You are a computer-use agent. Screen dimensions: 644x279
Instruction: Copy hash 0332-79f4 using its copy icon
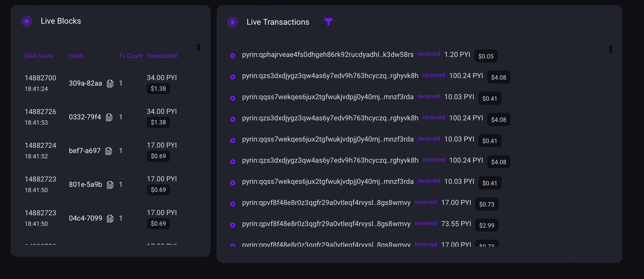[x=109, y=117]
